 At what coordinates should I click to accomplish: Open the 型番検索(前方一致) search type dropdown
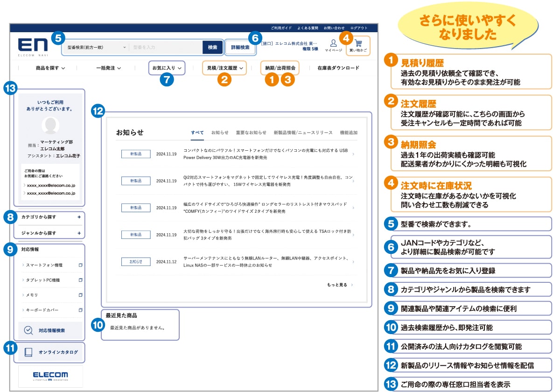(x=97, y=47)
